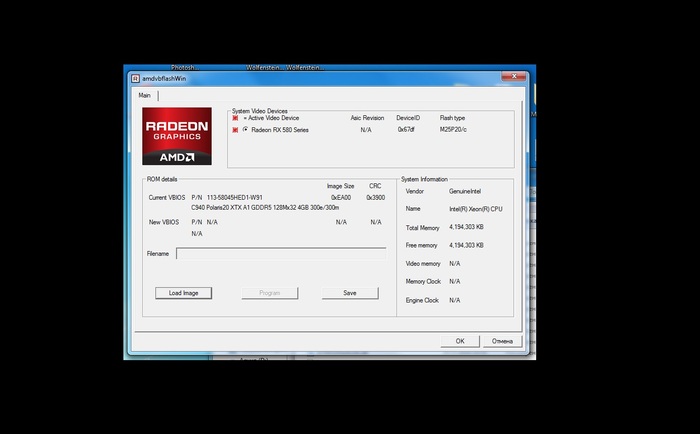Click the grayed-out Program button
The image size is (700, 434).
click(270, 293)
